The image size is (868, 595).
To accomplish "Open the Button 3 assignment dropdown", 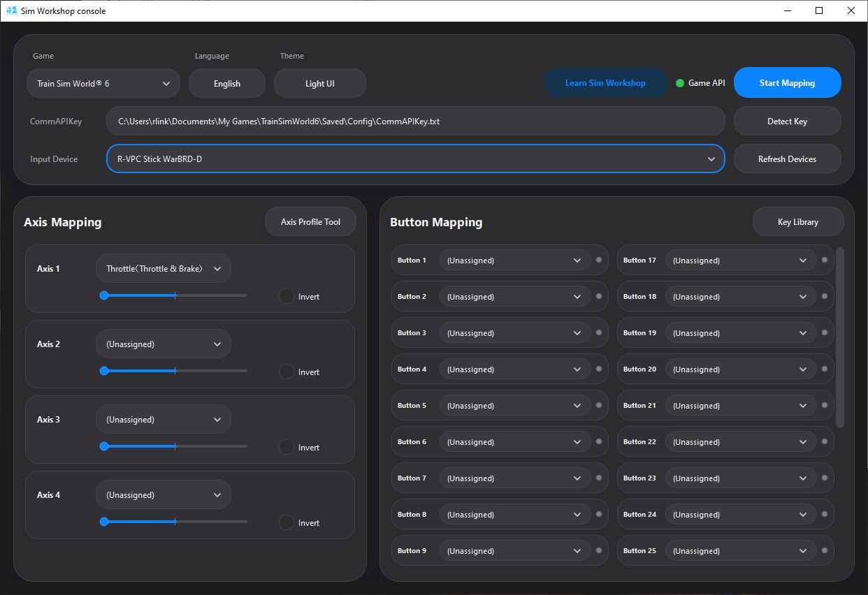I will pyautogui.click(x=514, y=333).
